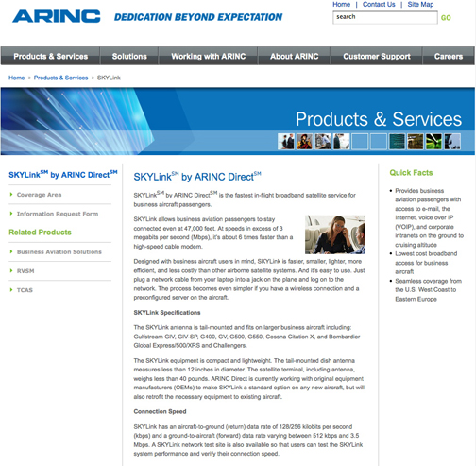The image size is (476, 466).
Task: Go to Products & Services breadcrumb link
Action: point(60,78)
